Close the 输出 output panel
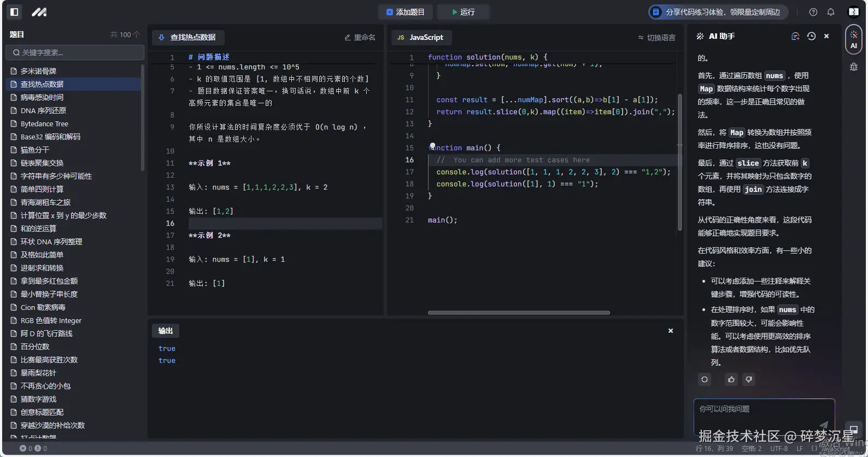868x457 pixels. 671,331
